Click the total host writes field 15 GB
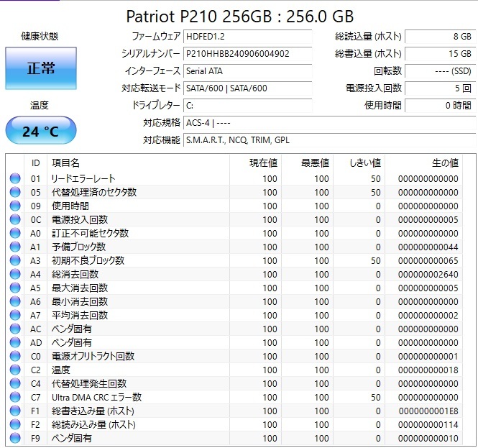 pos(440,54)
